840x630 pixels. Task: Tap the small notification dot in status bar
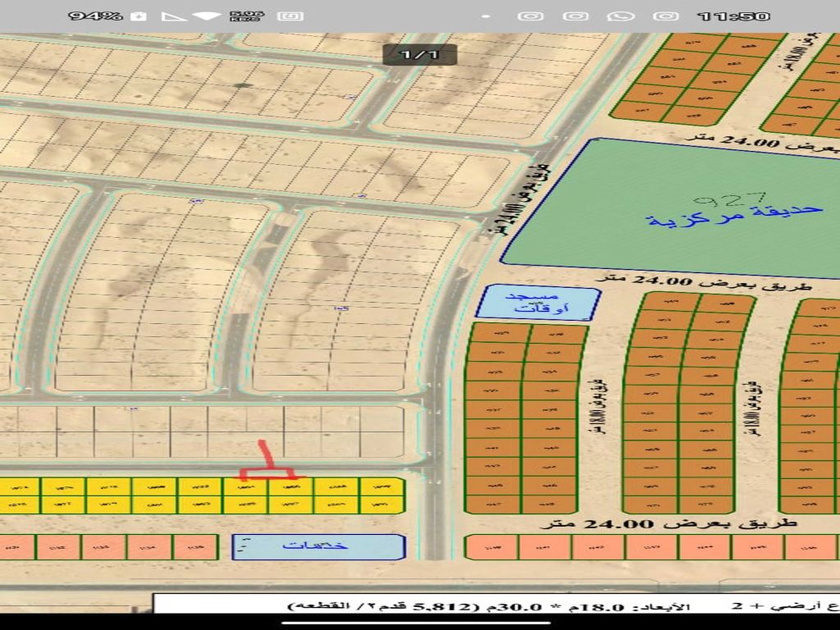(487, 16)
